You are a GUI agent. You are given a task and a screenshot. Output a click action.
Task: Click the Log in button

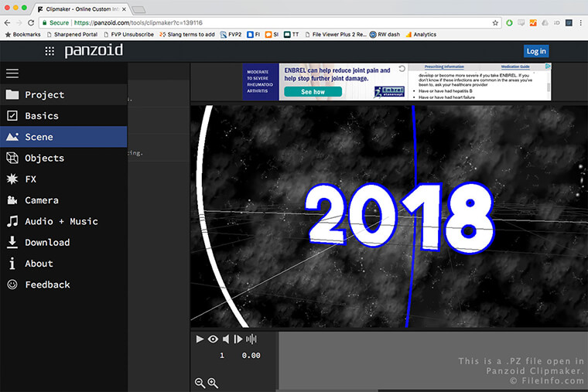coord(535,51)
